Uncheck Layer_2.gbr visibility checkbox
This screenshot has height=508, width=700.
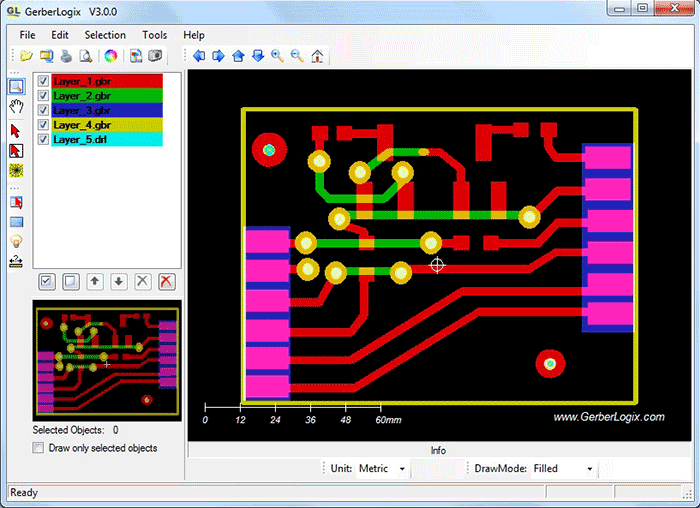(43, 96)
